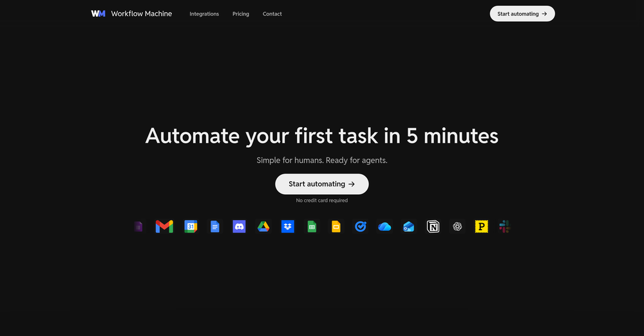
Task: Click the Google Sheets icon
Action: (x=312, y=226)
